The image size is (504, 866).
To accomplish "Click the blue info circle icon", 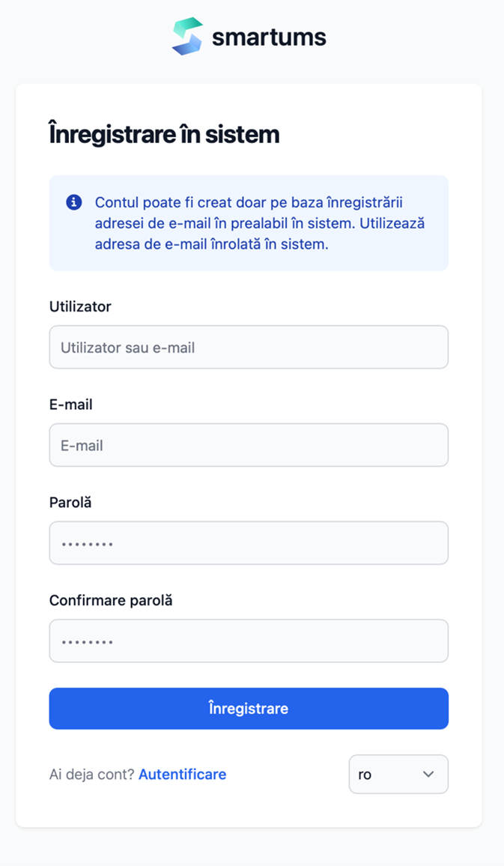I will point(73,202).
